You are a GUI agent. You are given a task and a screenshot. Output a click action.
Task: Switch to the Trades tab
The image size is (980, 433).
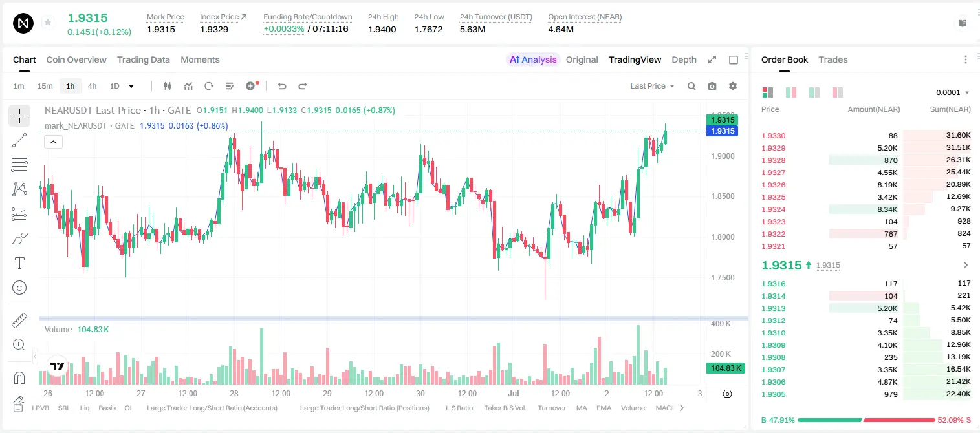[x=833, y=59]
